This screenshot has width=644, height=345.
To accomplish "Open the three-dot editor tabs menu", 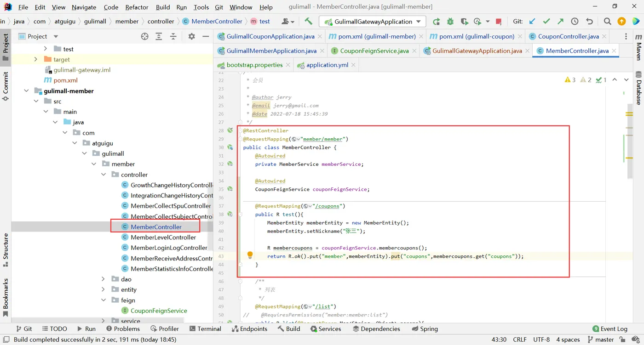I will tap(626, 36).
